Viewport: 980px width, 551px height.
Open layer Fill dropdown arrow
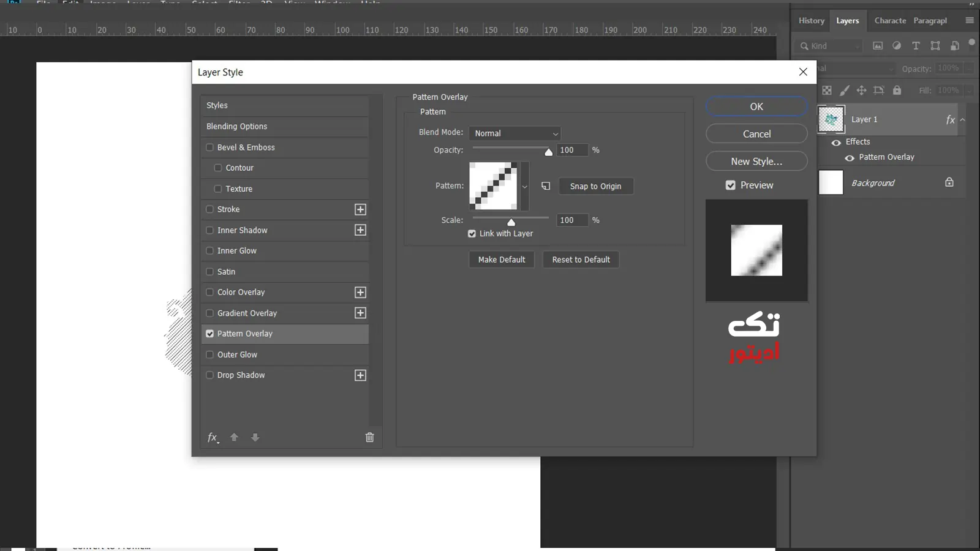click(x=969, y=91)
